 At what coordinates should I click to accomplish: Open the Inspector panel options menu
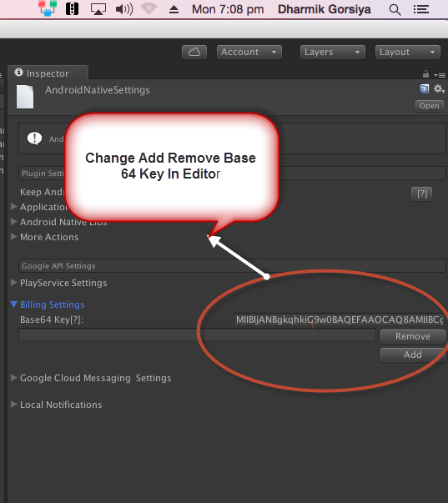pos(440,75)
